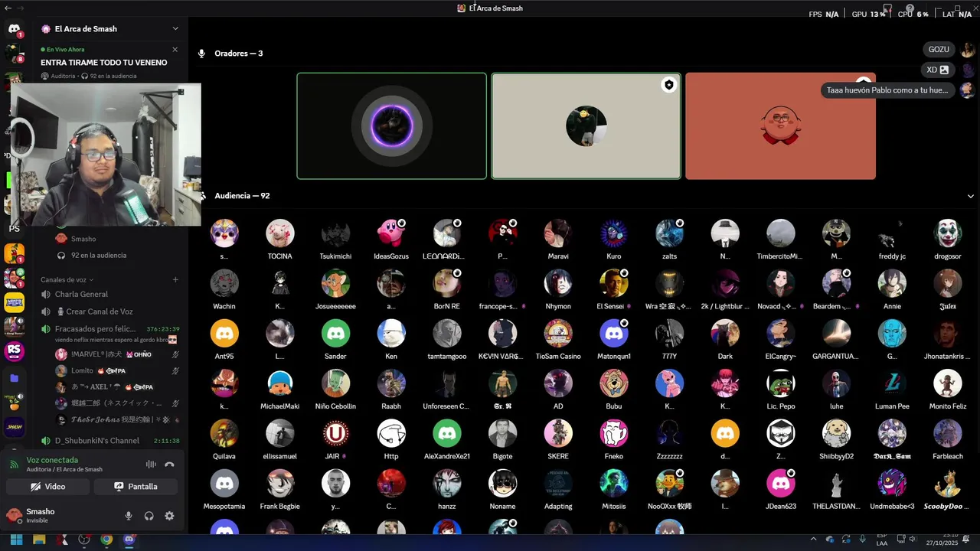Collapse the Audiencia section chevron

[x=971, y=196]
